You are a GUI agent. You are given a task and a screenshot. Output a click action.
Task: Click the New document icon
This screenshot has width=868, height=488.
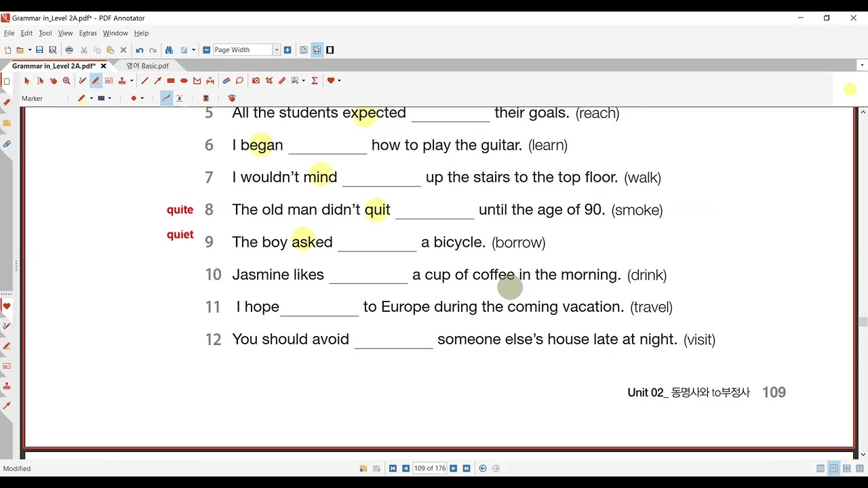7,50
